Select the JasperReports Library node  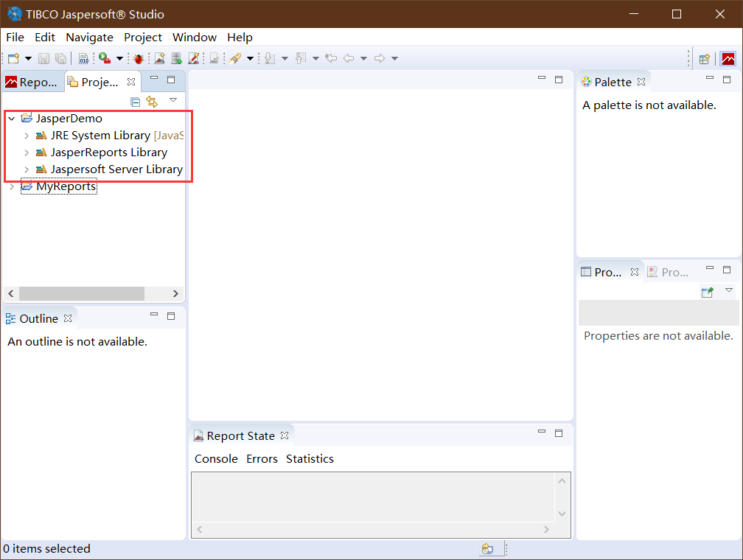[x=107, y=153]
